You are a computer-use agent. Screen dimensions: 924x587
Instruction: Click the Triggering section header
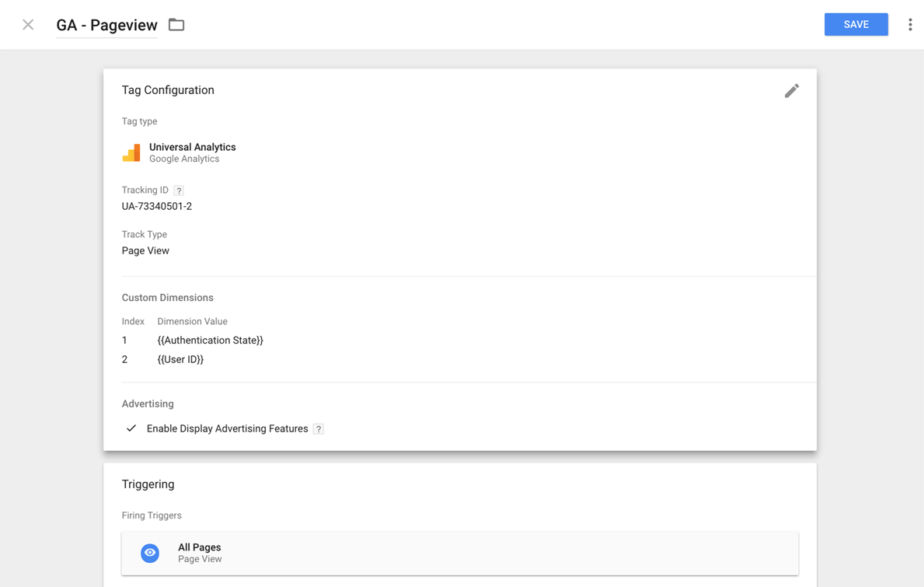point(148,484)
